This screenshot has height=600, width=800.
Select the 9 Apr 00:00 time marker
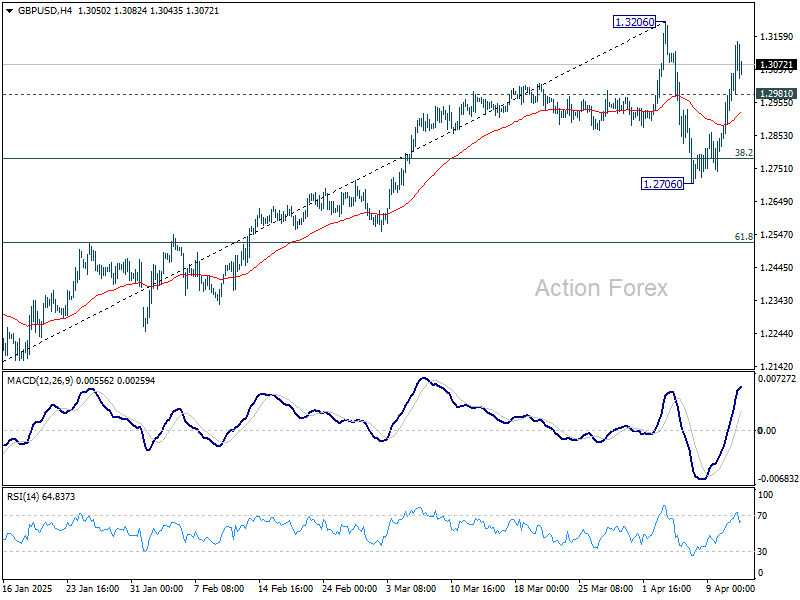731,589
